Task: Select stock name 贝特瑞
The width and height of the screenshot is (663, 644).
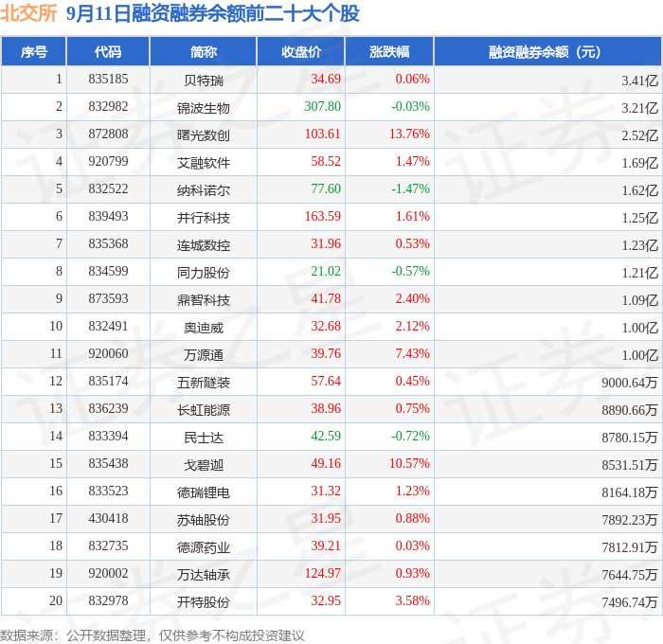Action: coord(204,80)
